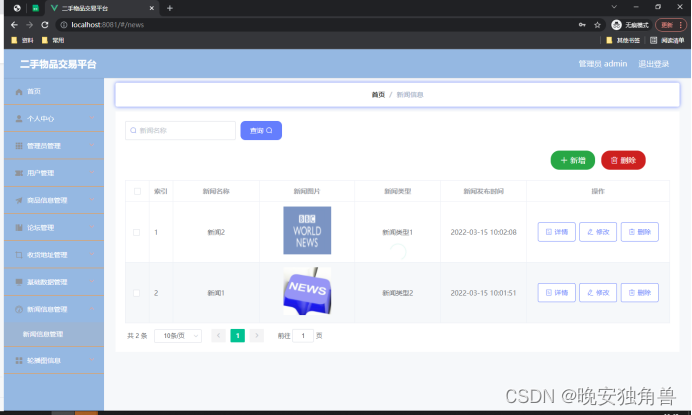Reload the page with the refresh icon
Image resolution: width=692 pixels, height=415 pixels.
click(x=45, y=25)
